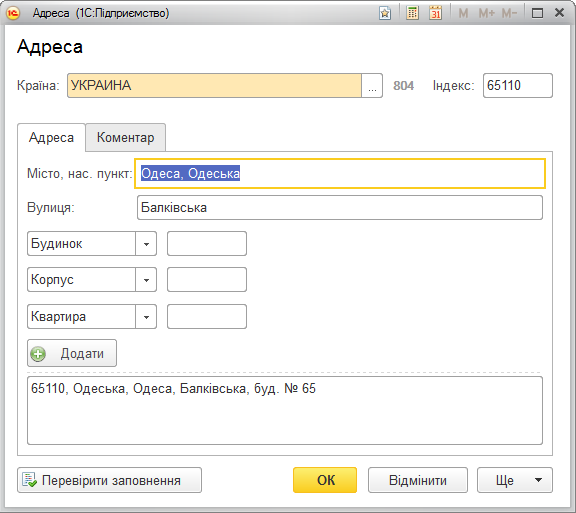Click the M+ memory add button

[x=486, y=14]
